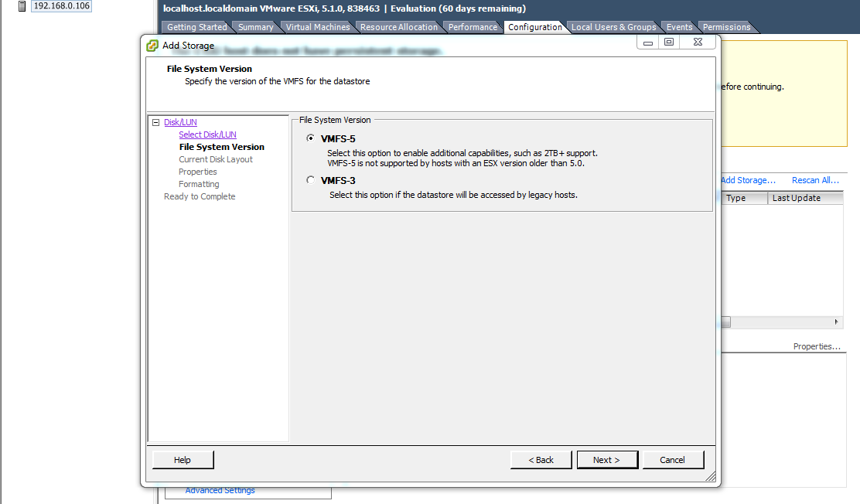Close the Add Storage dialog
The height and width of the screenshot is (504, 860).
[x=698, y=43]
